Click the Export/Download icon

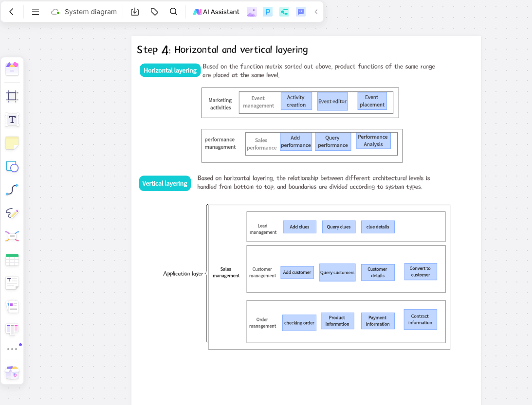[135, 11]
